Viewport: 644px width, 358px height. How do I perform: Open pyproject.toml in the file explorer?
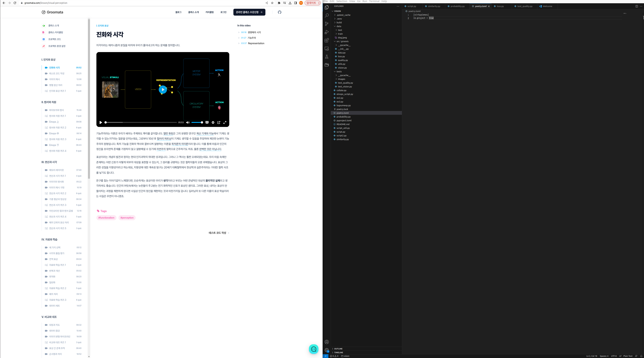pyautogui.click(x=344, y=121)
